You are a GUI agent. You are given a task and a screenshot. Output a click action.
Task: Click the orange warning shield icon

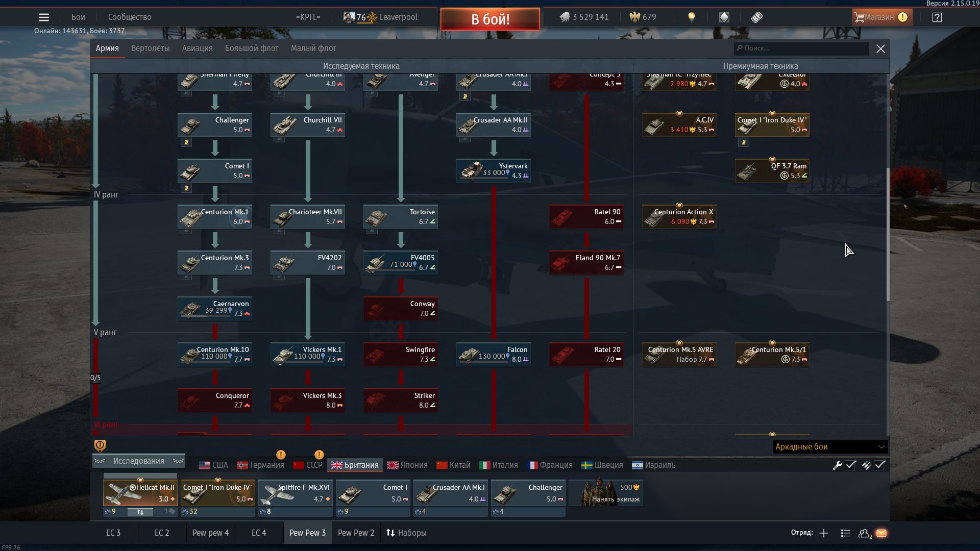100,446
